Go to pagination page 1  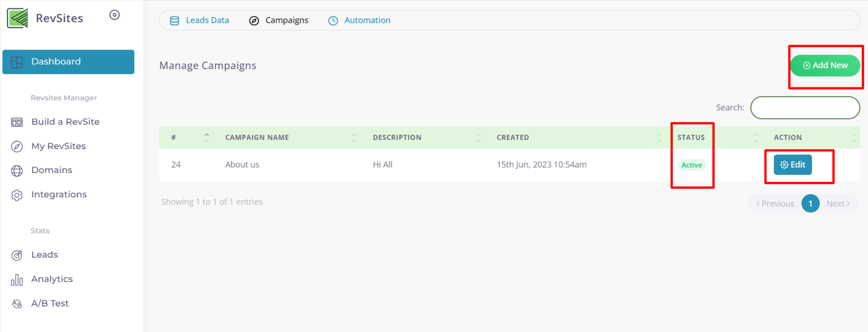[810, 203]
